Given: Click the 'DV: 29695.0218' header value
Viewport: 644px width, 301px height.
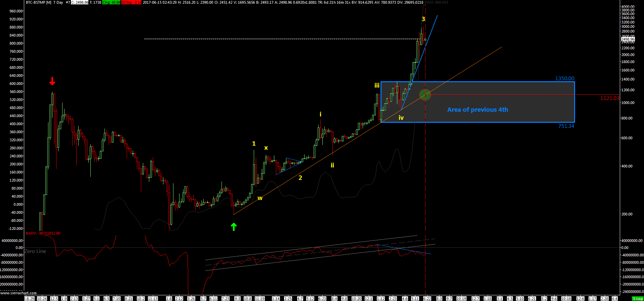Looking at the screenshot, I should pos(410,2).
